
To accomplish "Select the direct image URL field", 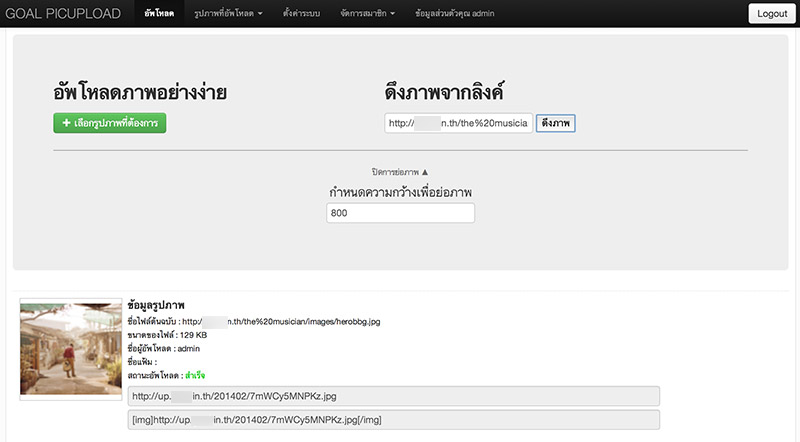I will pyautogui.click(x=393, y=396).
